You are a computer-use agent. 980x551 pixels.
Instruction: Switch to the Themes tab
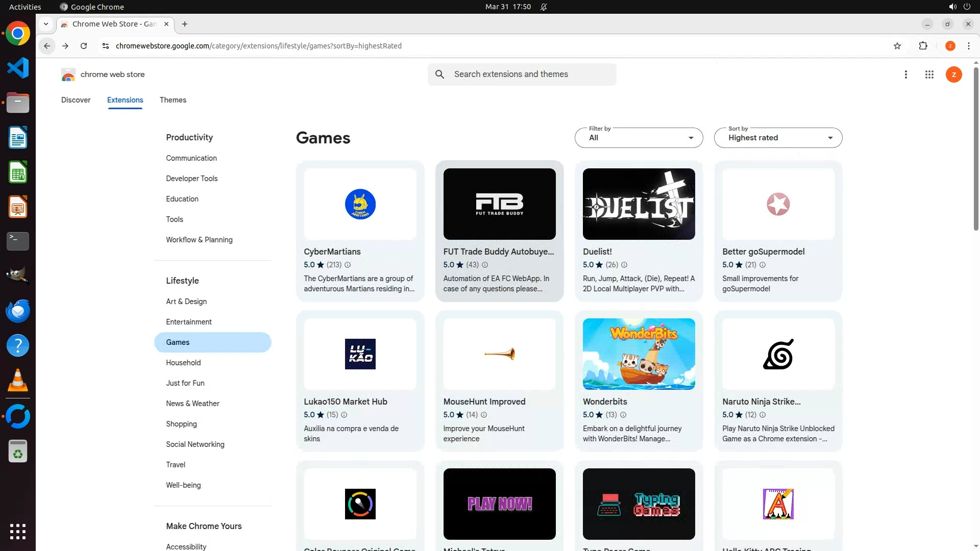pos(173,100)
